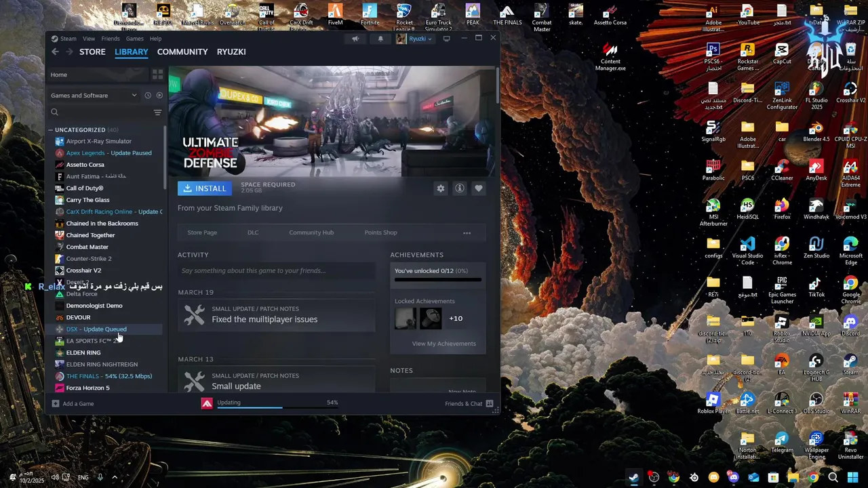868x488 pixels.
Task: Switch library to collections grid view
Action: [157, 75]
